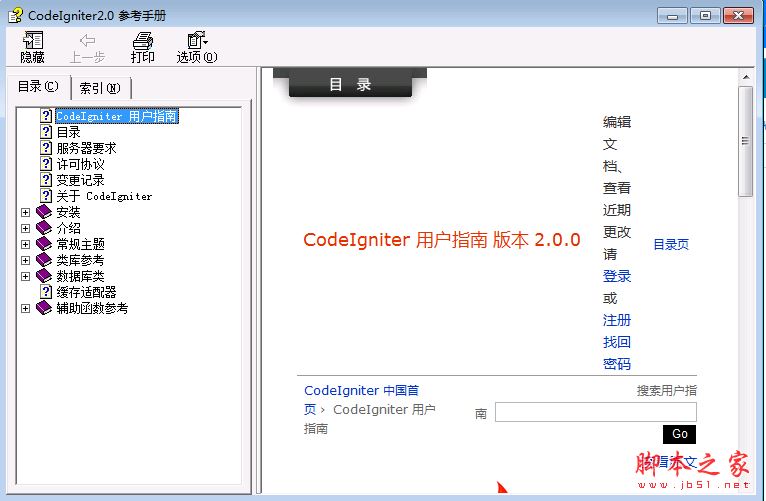The height and width of the screenshot is (501, 766).
Task: Expand the 辅助函数参考 tree node
Action: (x=25, y=309)
